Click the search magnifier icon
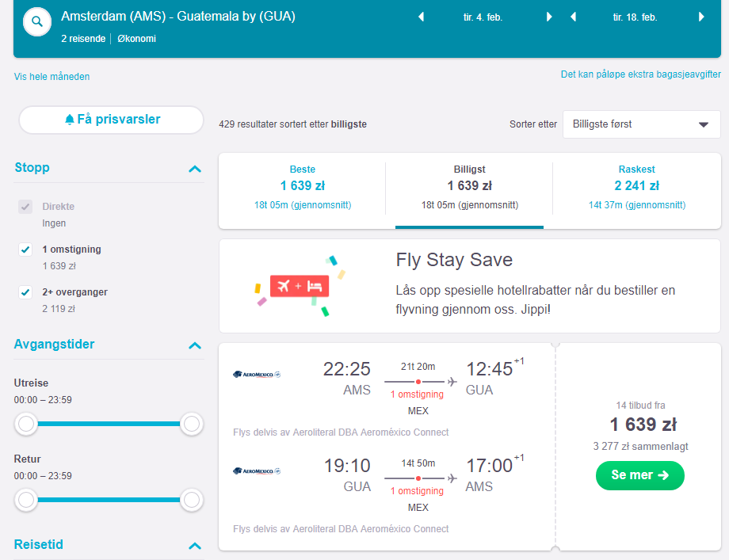The width and height of the screenshot is (729, 560). coord(37,21)
